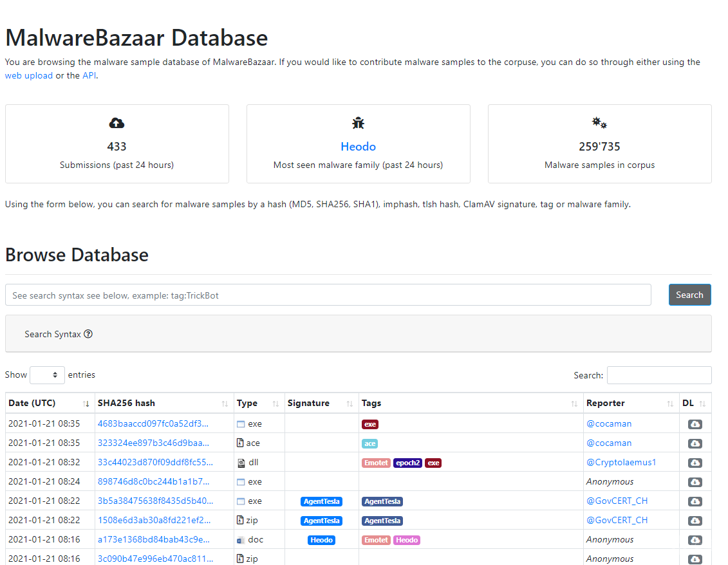
Task: Open hash 1508e6d3ab30a8fd221ef2 link
Action: [154, 521]
